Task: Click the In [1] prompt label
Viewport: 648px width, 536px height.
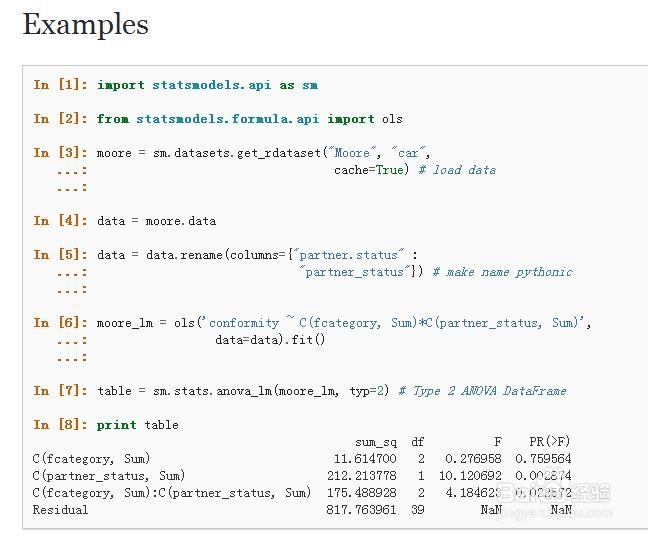Action: tap(61, 85)
